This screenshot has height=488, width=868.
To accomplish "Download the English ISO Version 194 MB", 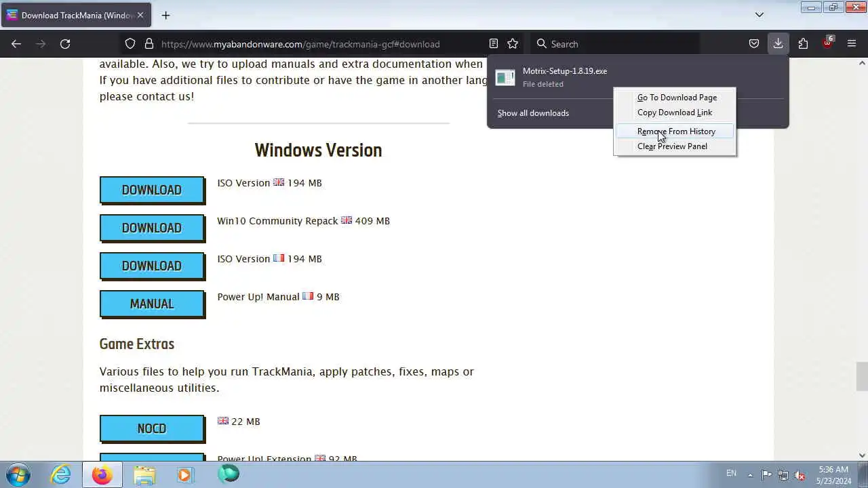I will [152, 190].
